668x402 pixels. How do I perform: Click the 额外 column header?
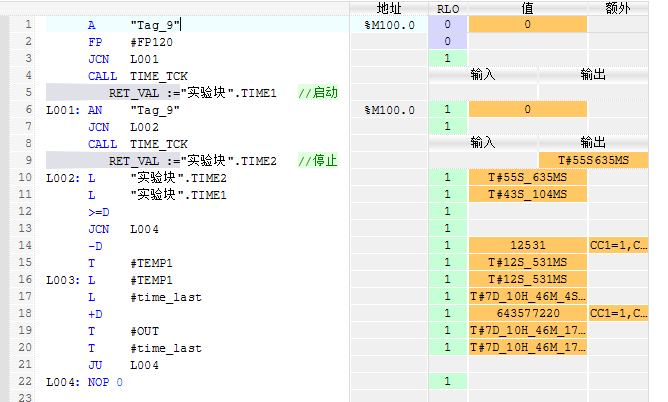tap(617, 8)
